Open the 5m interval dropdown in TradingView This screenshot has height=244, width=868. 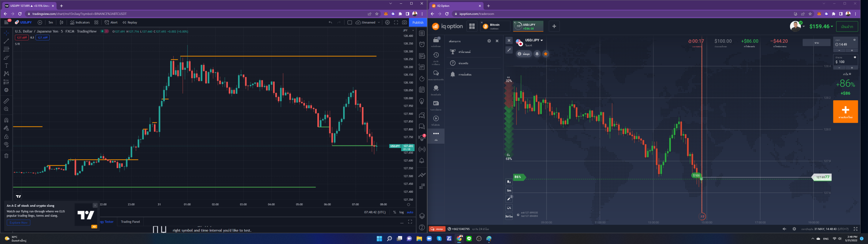tap(51, 22)
